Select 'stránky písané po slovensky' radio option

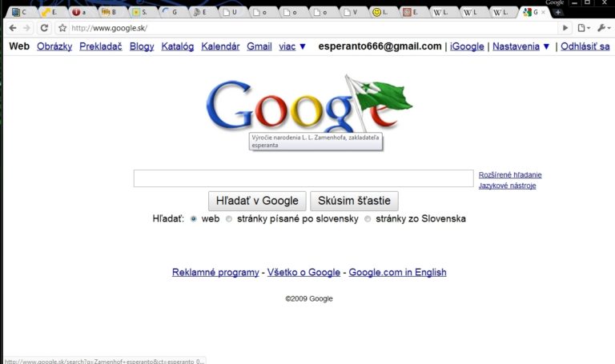(x=229, y=219)
